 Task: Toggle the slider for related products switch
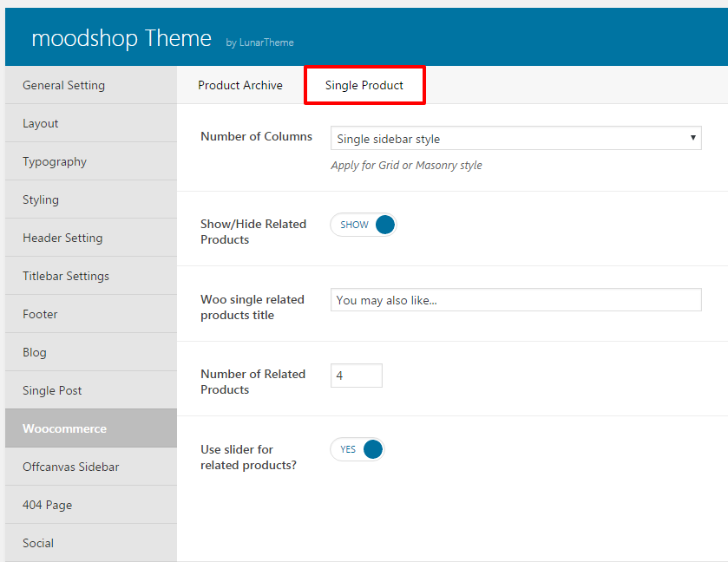tap(357, 449)
